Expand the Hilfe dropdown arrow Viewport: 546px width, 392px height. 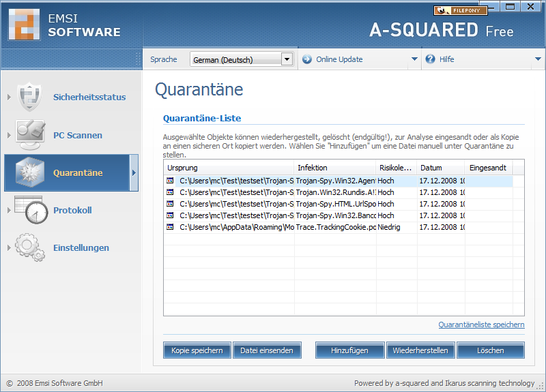coord(538,59)
